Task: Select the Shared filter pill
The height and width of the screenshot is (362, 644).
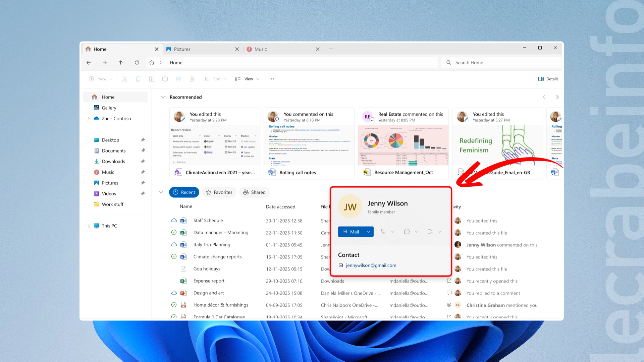Action: coord(254,192)
